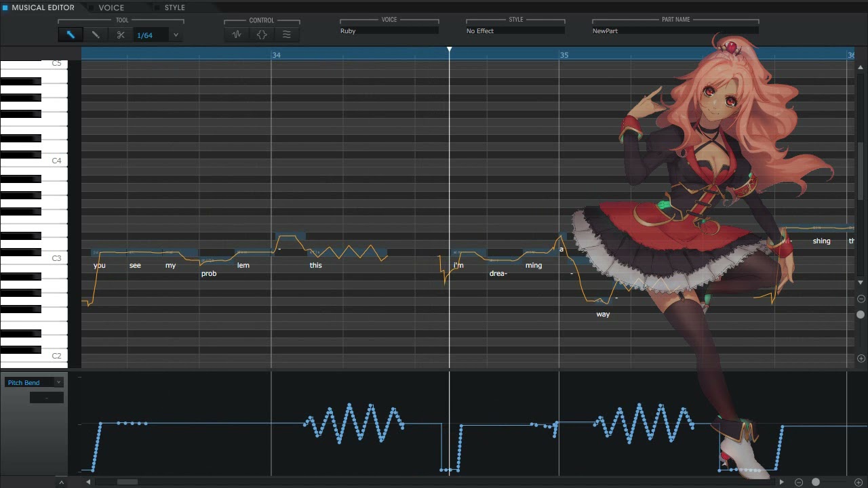Select the note with lyric 'prob'

(216, 261)
